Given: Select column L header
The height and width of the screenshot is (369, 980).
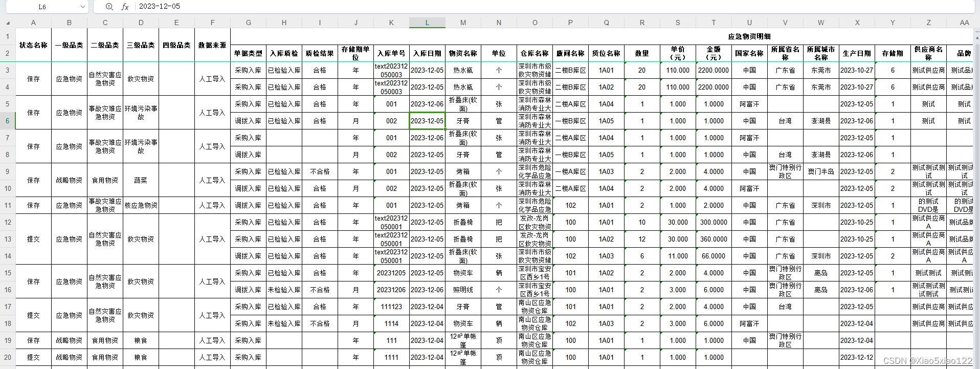Looking at the screenshot, I should coord(427,23).
